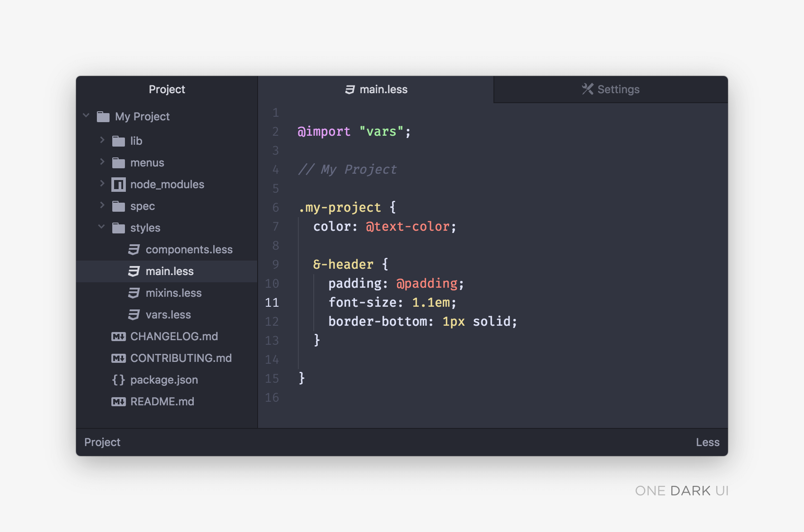Click the CONTRIBUTING.md markdown icon
Screen dimensions: 804x532
(x=119, y=358)
